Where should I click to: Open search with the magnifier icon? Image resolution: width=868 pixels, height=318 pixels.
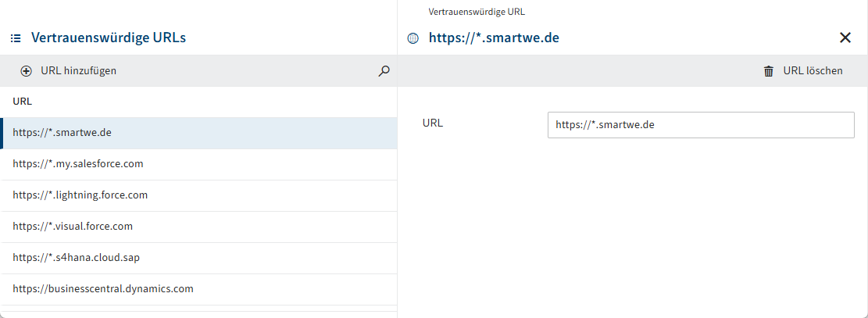click(x=384, y=71)
